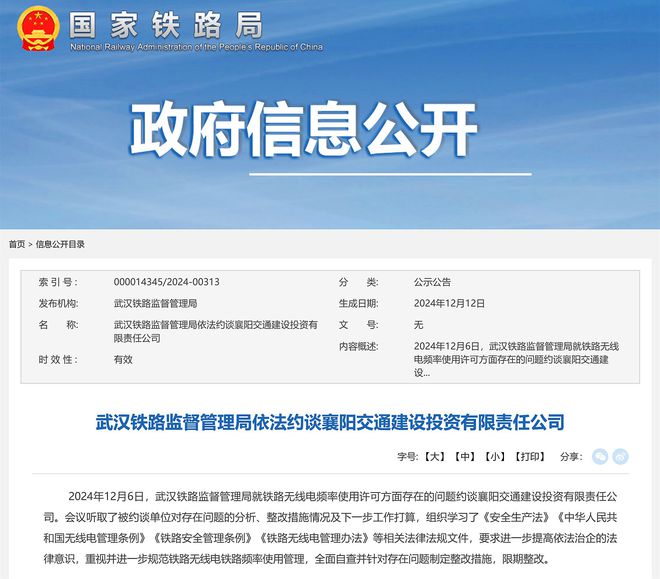Click the content summary text starting 2024年12月6日
The width and height of the screenshot is (660, 579).
click(516, 359)
